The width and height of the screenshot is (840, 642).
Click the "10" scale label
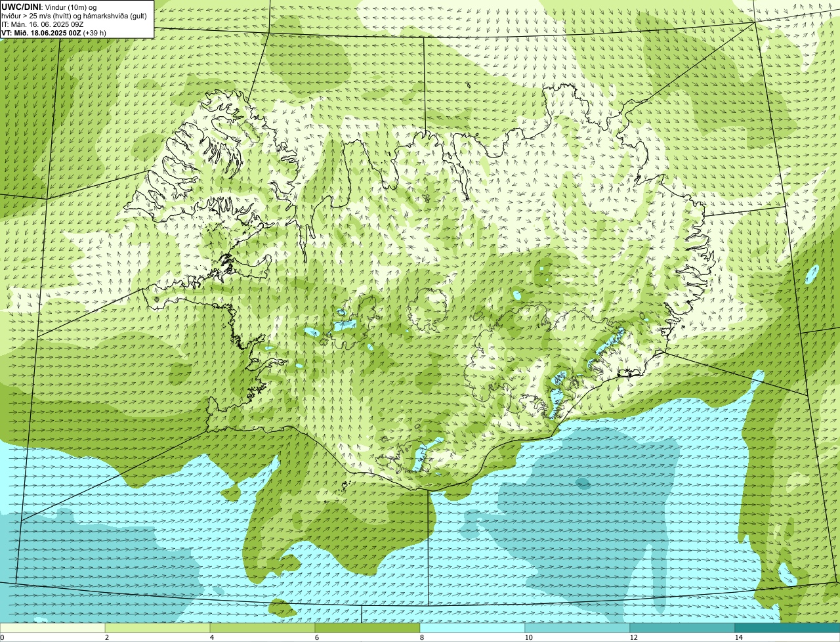[x=528, y=637]
